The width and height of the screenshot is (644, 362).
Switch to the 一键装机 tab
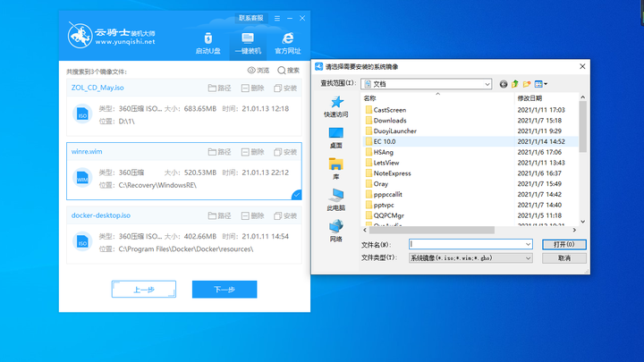[248, 43]
